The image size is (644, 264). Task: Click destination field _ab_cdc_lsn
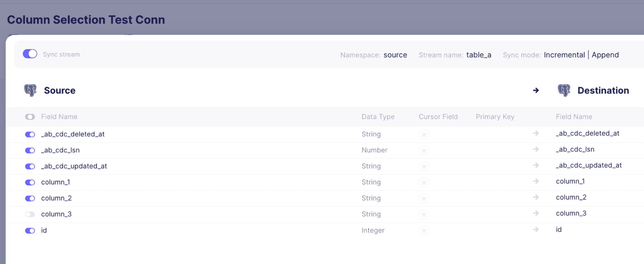(x=575, y=149)
